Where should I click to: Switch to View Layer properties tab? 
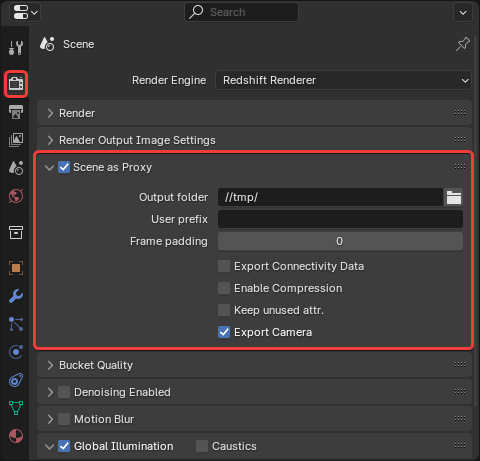16,140
